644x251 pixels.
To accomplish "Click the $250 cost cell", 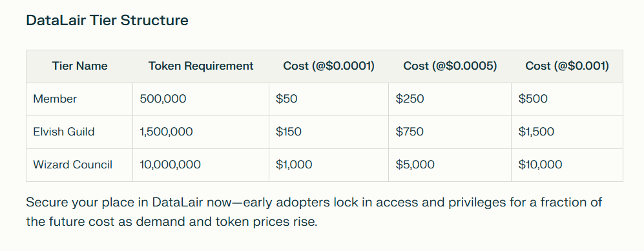I will pyautogui.click(x=450, y=99).
